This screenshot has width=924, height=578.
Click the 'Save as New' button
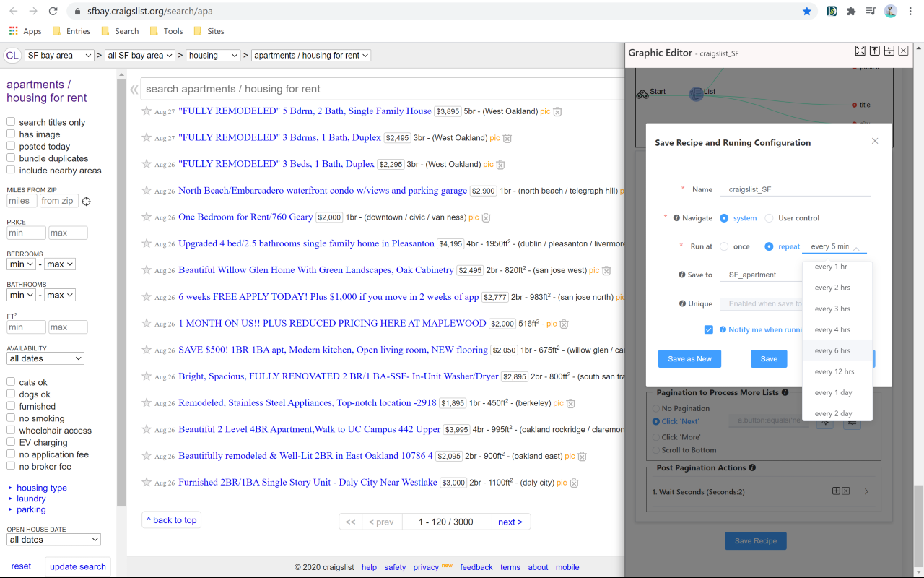click(689, 359)
